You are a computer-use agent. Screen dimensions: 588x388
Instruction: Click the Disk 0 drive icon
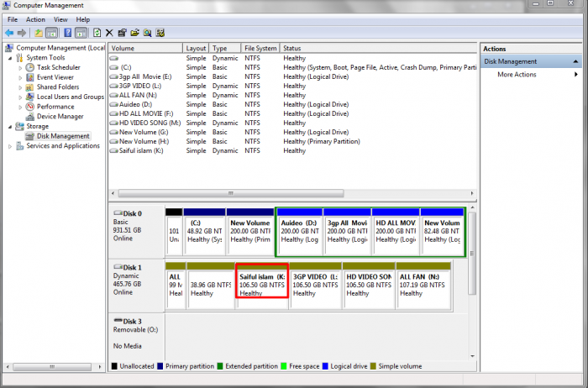coord(118,213)
